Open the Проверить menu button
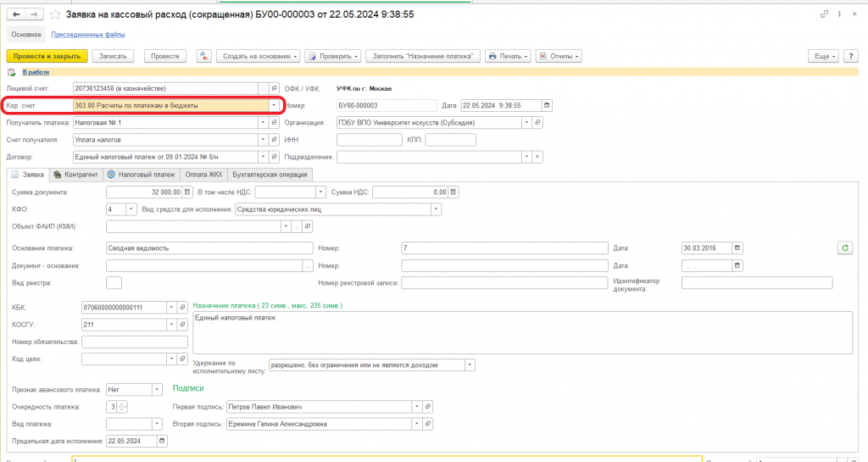 tap(332, 56)
